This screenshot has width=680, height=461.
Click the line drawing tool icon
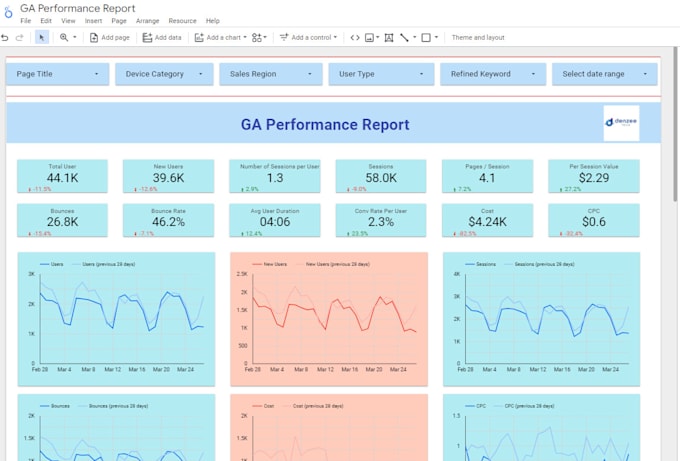404,38
